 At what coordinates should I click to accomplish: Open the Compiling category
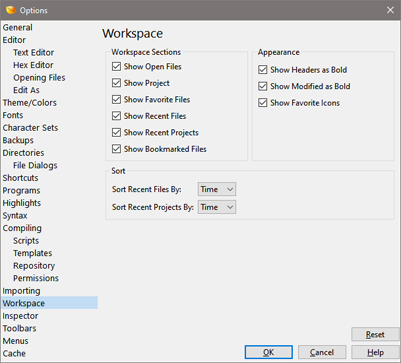22,228
